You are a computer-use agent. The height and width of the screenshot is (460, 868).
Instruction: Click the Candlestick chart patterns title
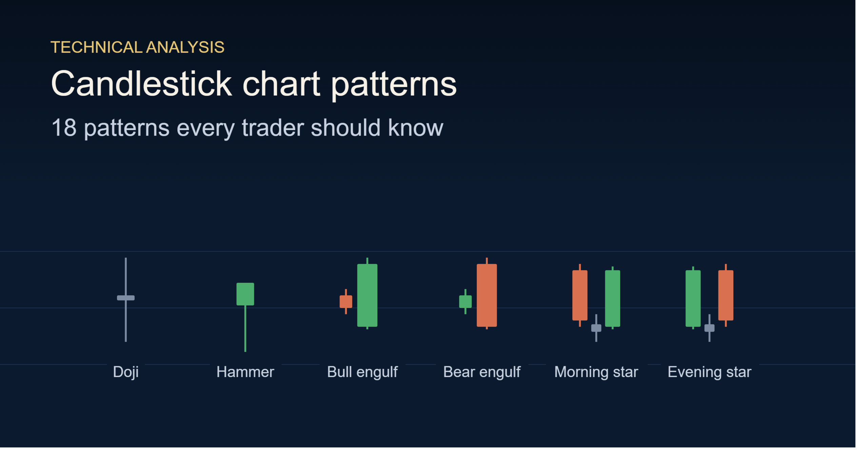pos(254,84)
